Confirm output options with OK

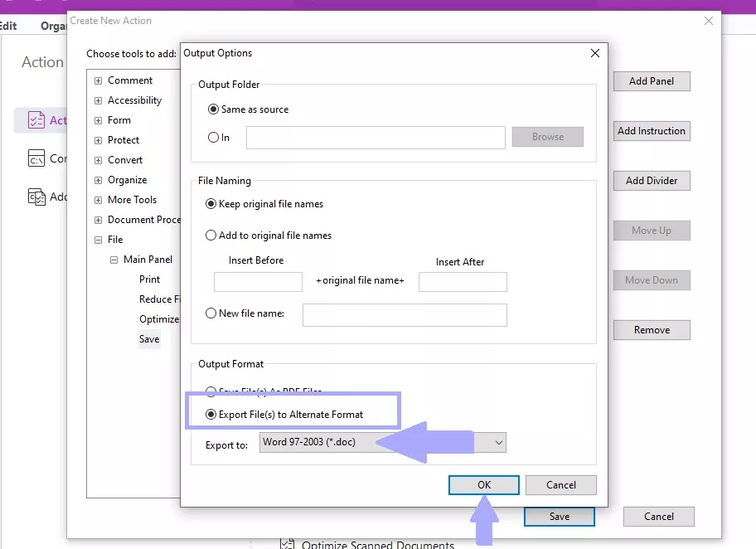(483, 485)
